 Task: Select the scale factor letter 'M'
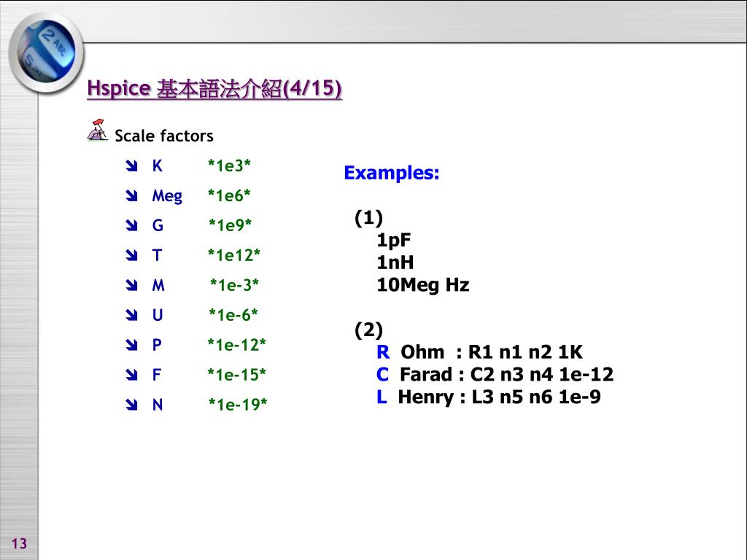(158, 285)
